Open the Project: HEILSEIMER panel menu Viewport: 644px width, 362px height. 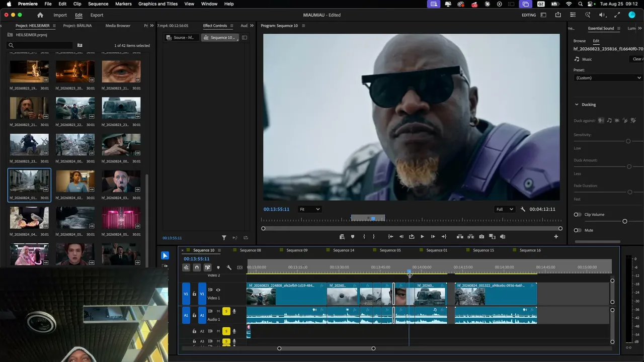point(55,26)
